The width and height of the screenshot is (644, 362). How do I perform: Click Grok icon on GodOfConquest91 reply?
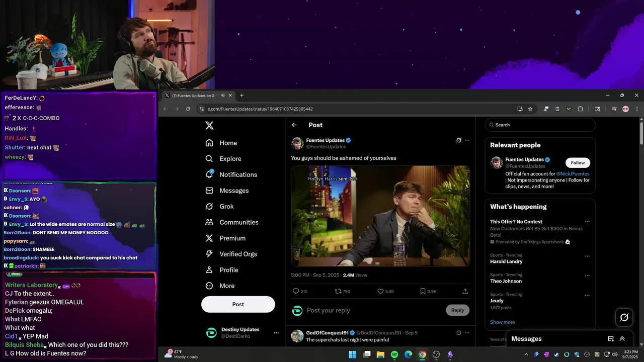459,333
